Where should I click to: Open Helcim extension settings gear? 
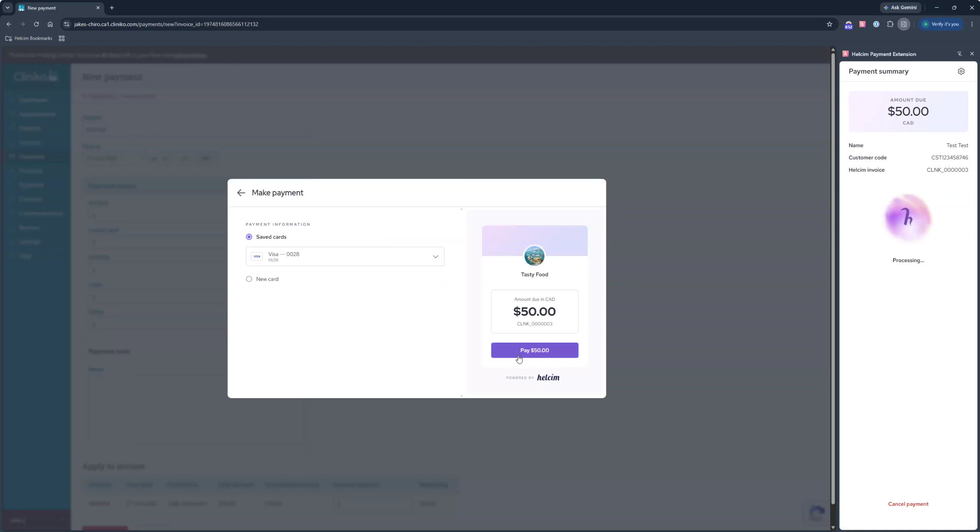(961, 71)
